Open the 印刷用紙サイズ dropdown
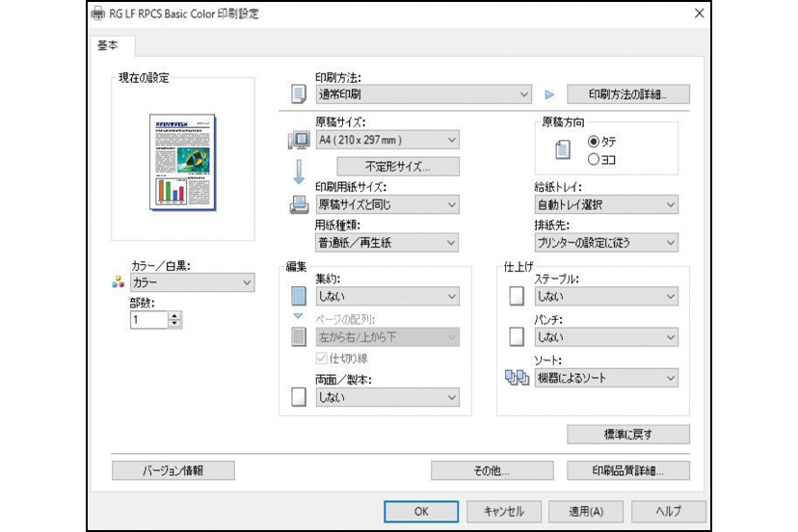Screen dimensions: 798x532 (x=387, y=204)
